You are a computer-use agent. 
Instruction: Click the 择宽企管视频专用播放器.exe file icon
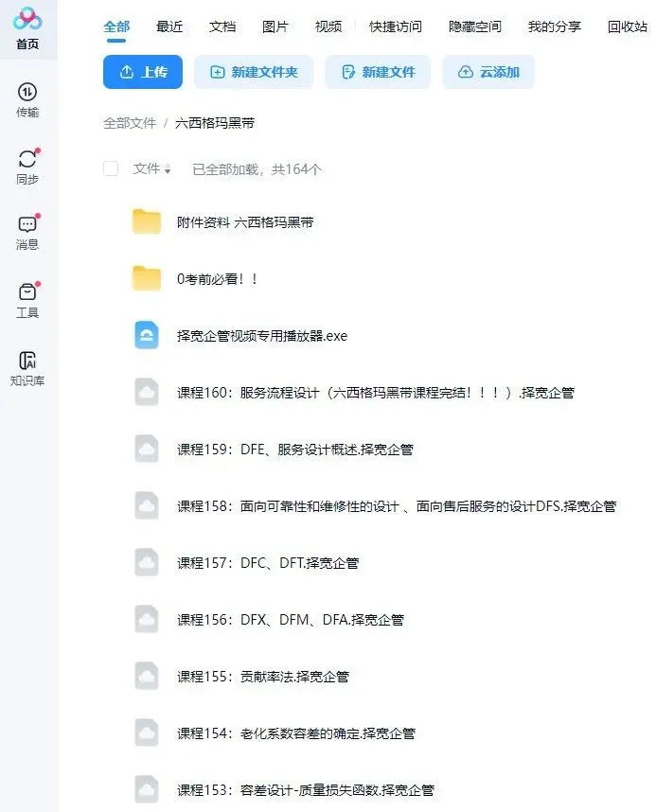tap(147, 335)
